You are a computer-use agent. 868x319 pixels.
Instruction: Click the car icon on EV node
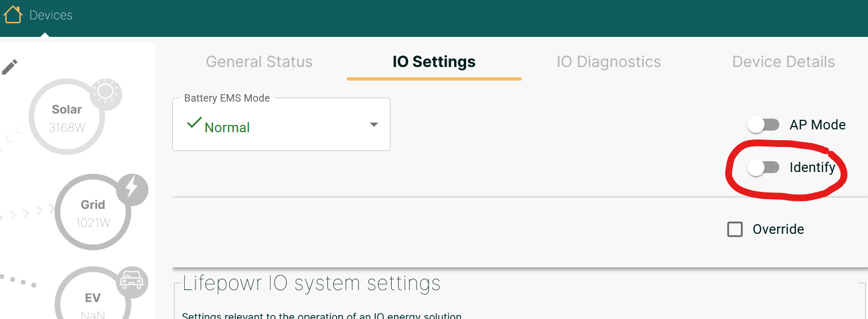click(x=132, y=281)
